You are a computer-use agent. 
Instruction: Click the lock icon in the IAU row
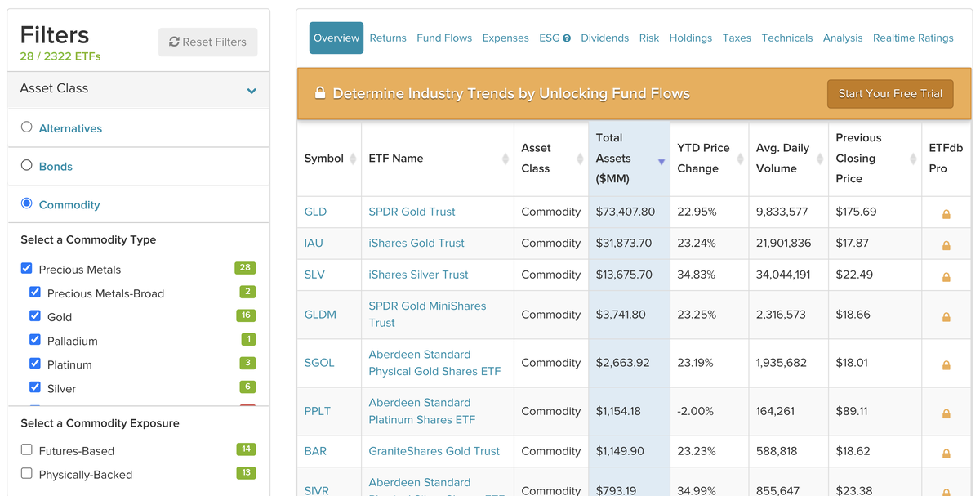(947, 245)
